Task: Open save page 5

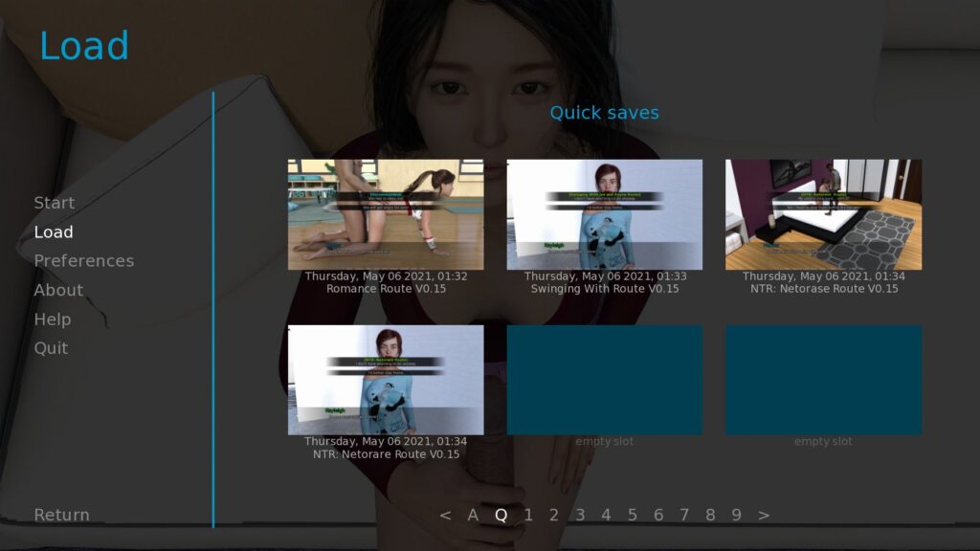Action: coord(632,516)
